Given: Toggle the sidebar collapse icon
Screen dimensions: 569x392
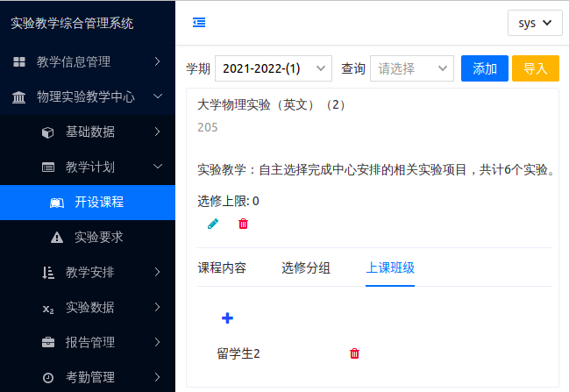Looking at the screenshot, I should (x=199, y=23).
